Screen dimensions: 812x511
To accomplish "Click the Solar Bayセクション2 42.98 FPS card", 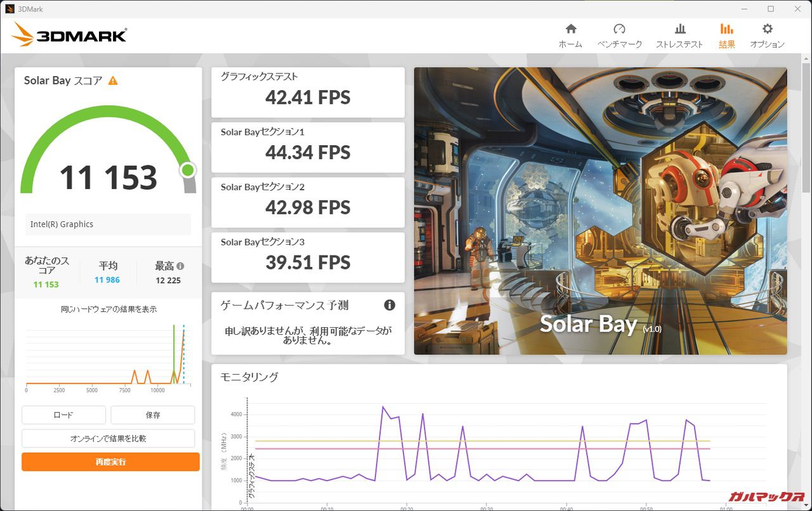I will tap(308, 203).
